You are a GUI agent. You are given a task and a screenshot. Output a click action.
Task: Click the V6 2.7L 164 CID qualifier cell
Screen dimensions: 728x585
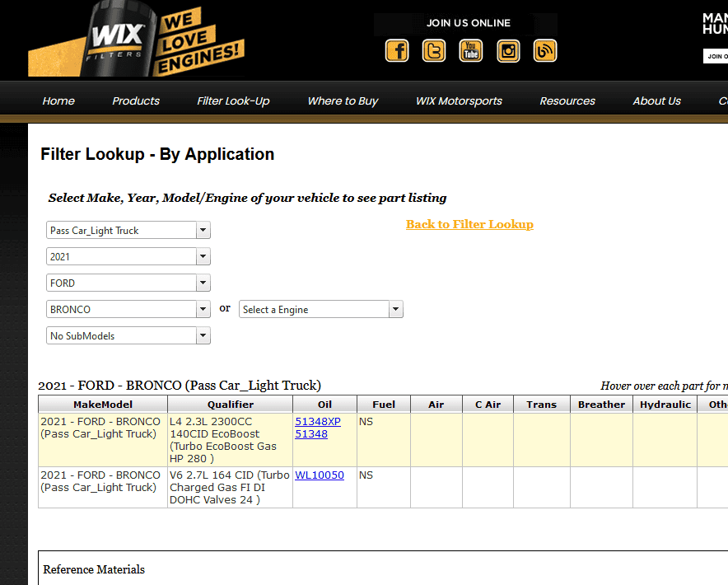click(x=231, y=488)
